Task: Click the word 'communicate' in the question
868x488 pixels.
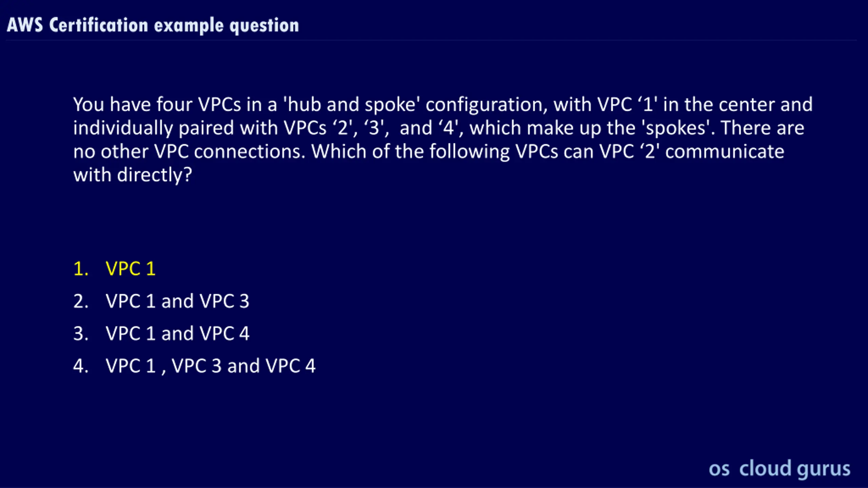Action: click(x=725, y=151)
